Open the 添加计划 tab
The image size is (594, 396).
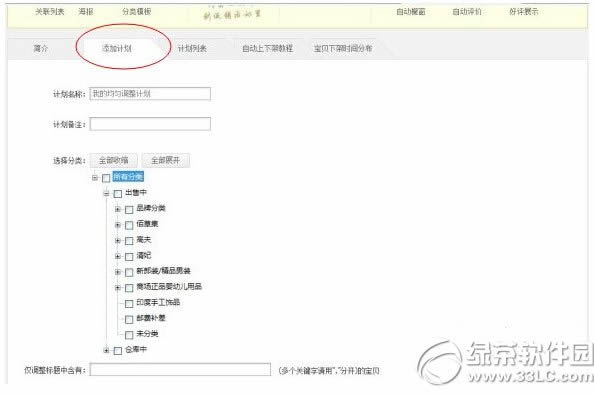117,48
